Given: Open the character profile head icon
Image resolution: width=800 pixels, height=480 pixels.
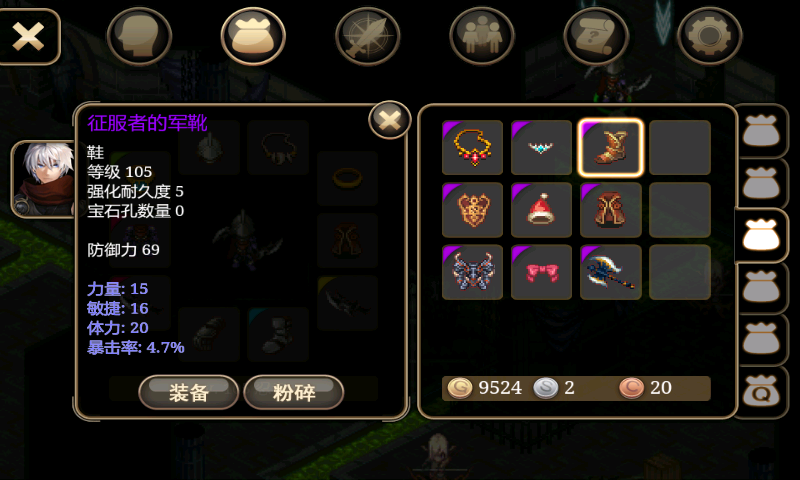Looking at the screenshot, I should click(x=139, y=36).
